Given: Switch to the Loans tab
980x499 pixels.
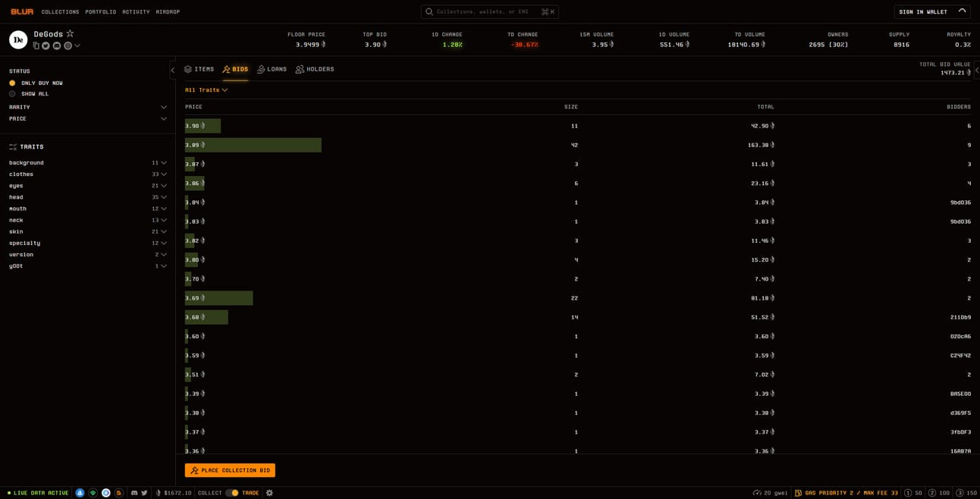Looking at the screenshot, I should tap(272, 69).
